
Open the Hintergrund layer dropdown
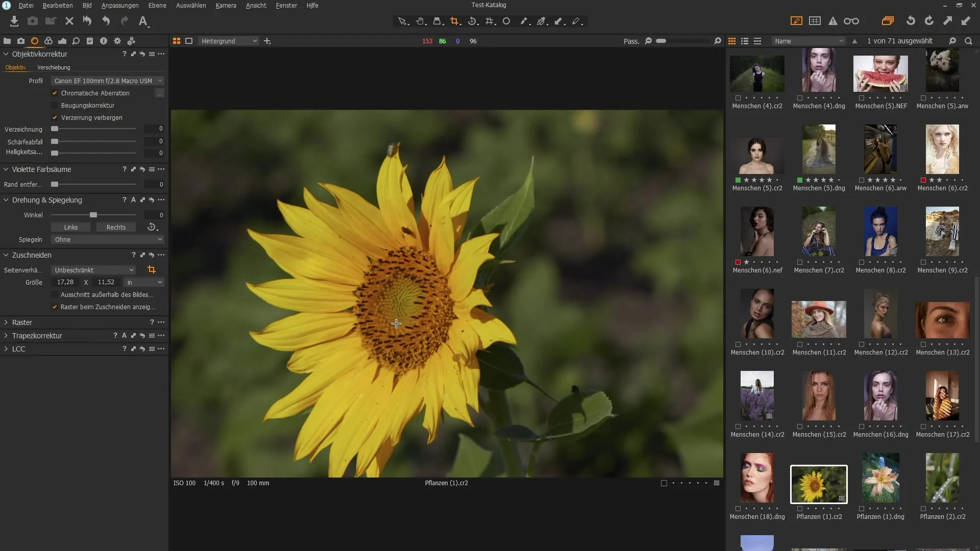pyautogui.click(x=229, y=41)
